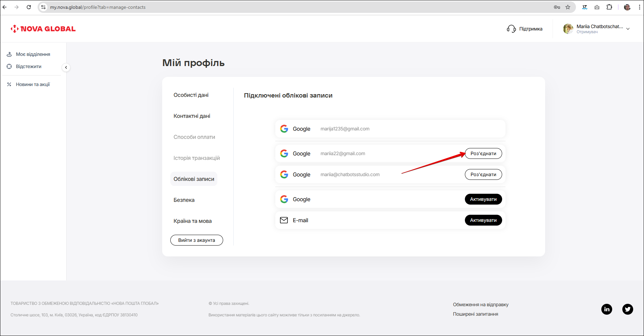Open the Twitter social icon
This screenshot has width=644, height=336.
pos(627,309)
